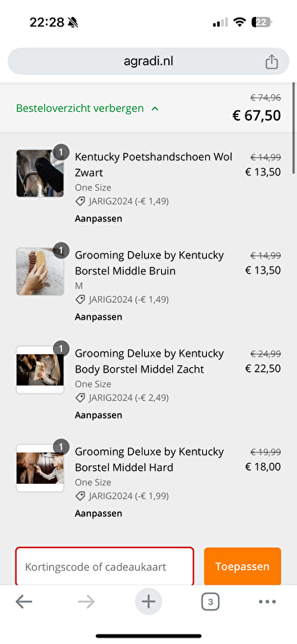Open a new tab with plus icon
Screen dimensions: 297x644
(x=148, y=601)
